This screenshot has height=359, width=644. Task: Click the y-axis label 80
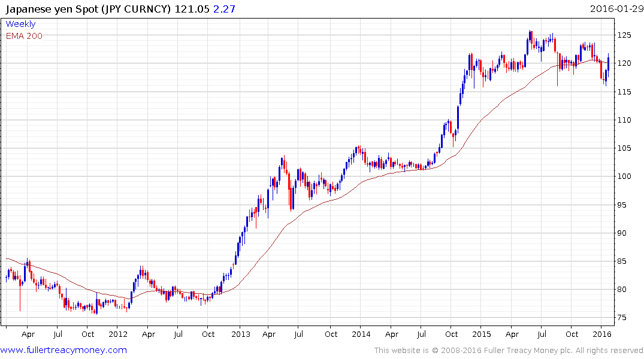pyautogui.click(x=622, y=290)
